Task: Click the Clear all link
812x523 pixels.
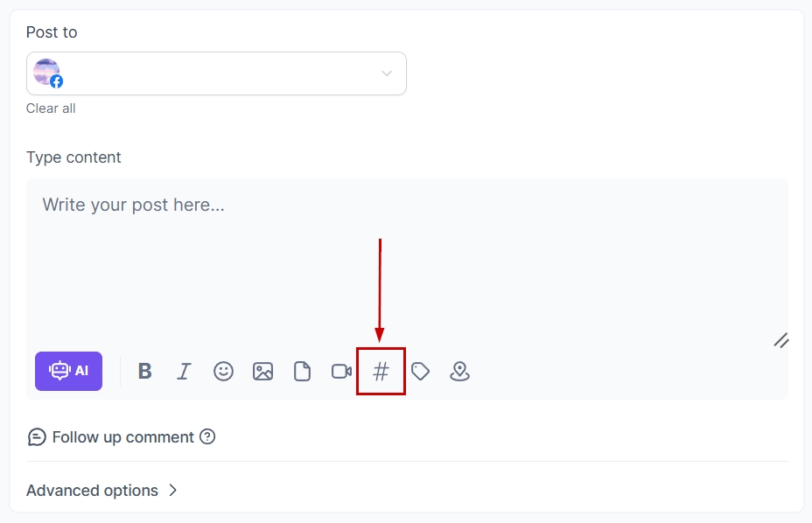Action: 51,108
